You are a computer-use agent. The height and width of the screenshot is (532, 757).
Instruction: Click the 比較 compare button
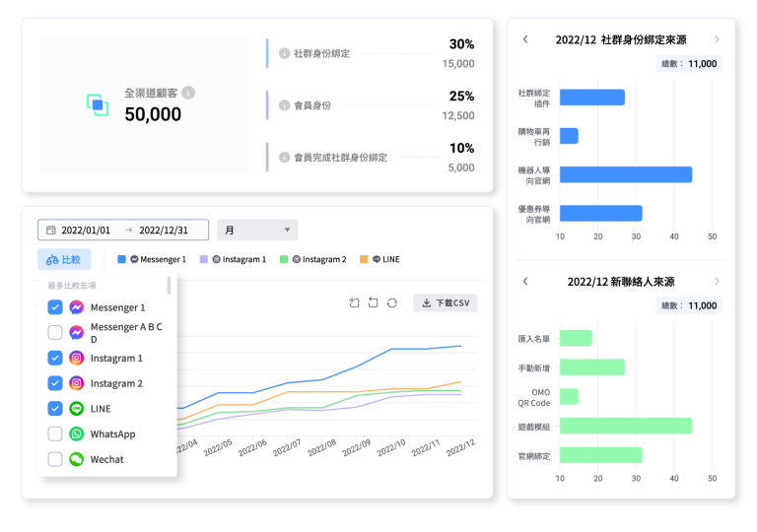click(x=64, y=260)
